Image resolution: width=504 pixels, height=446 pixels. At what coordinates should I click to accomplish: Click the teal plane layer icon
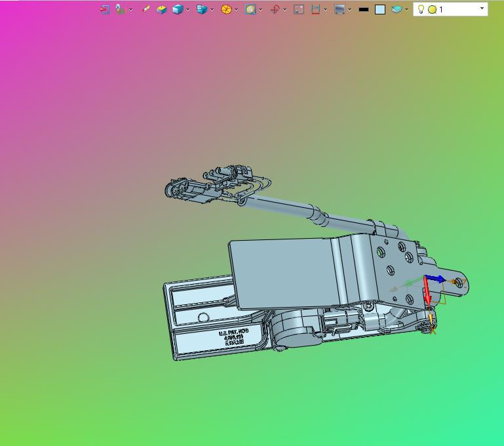tap(397, 10)
